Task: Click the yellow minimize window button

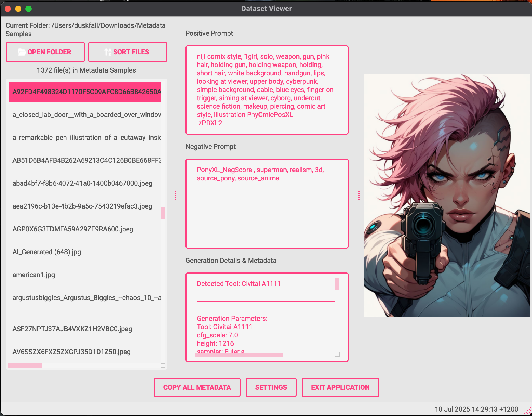Action: pyautogui.click(x=18, y=9)
